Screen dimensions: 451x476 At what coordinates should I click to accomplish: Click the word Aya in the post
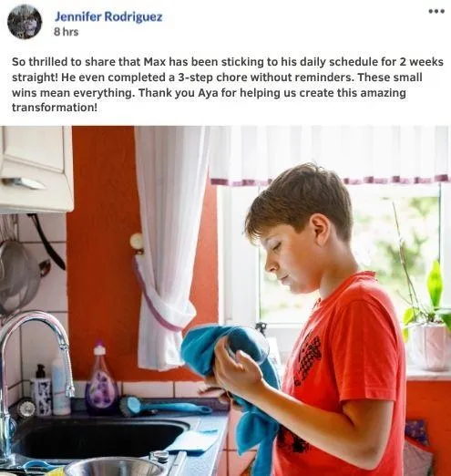tap(208, 92)
